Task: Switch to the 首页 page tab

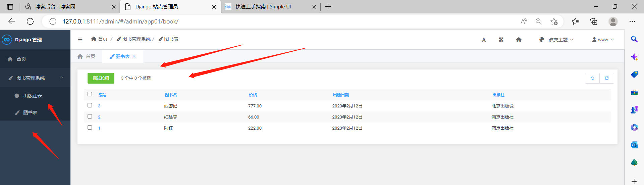Action: pyautogui.click(x=87, y=56)
